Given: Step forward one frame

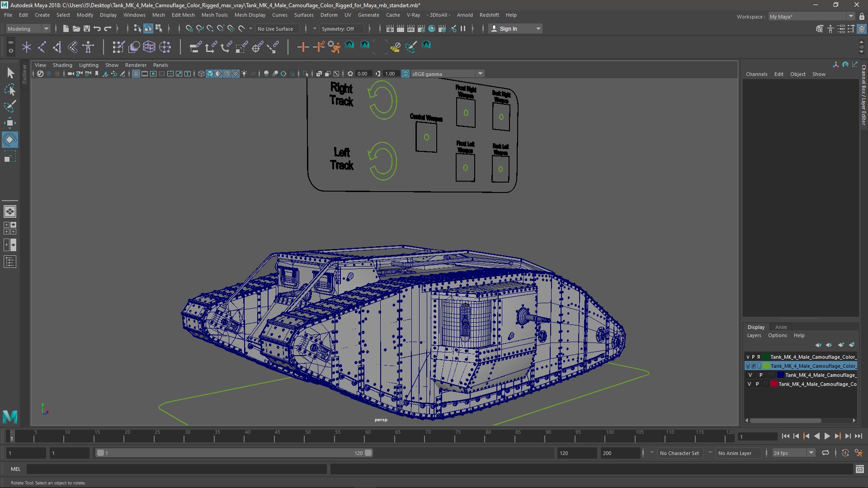Looking at the screenshot, I should click(x=848, y=436).
